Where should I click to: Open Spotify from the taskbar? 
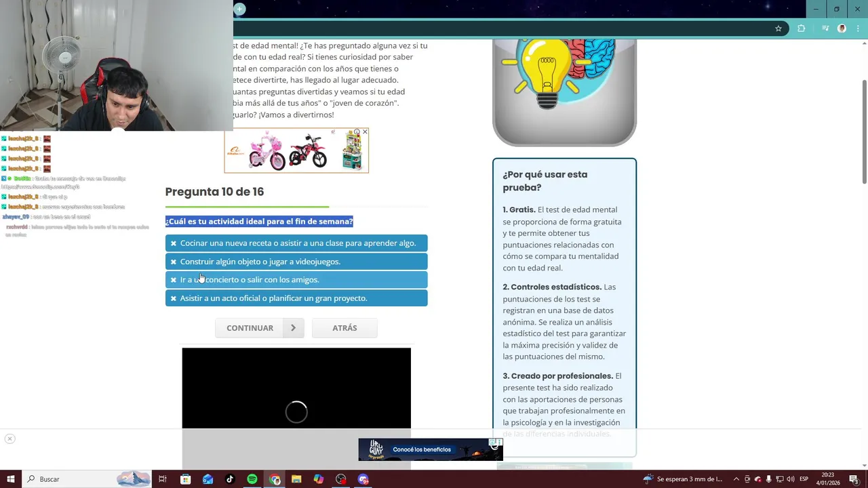click(x=252, y=479)
